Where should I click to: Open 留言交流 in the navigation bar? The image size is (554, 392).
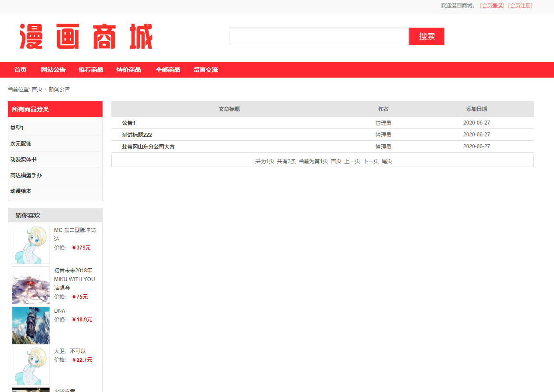tap(206, 70)
